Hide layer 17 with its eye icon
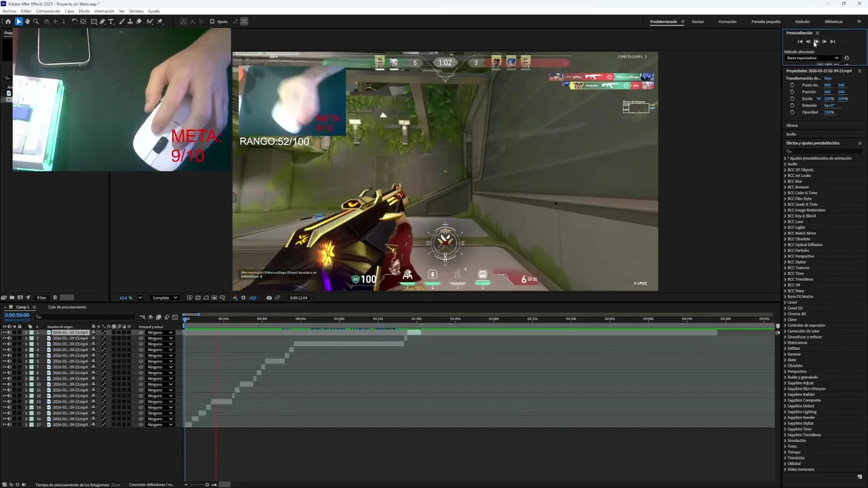 pos(4,424)
